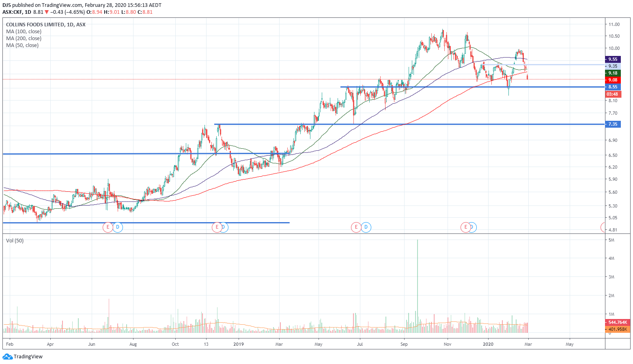
Task: Click the 5M volume axis label
Action: coord(611,240)
